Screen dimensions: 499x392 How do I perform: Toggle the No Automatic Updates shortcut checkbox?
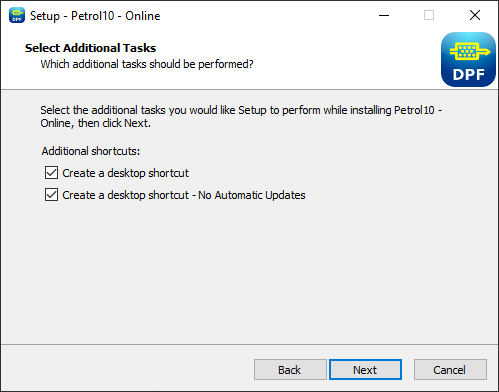pyautogui.click(x=51, y=195)
